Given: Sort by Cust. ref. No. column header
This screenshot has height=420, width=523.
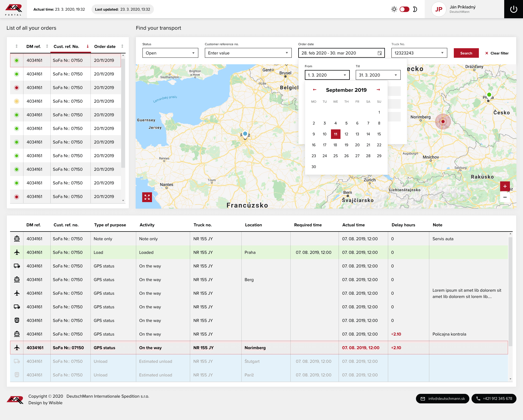Looking at the screenshot, I should click(66, 47).
